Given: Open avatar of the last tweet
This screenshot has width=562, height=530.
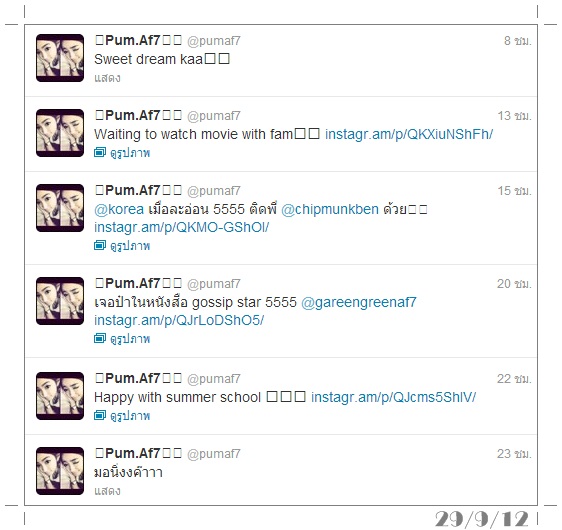Looking at the screenshot, I should [60, 471].
